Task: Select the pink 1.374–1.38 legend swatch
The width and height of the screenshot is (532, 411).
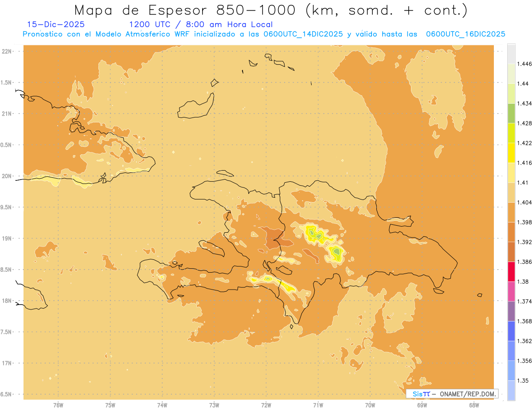Action: [x=511, y=291]
